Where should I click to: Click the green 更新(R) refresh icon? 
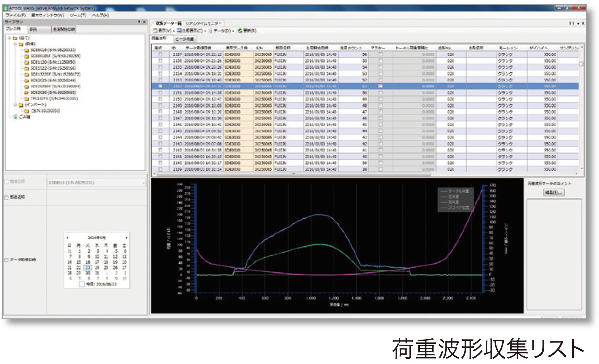click(x=240, y=31)
